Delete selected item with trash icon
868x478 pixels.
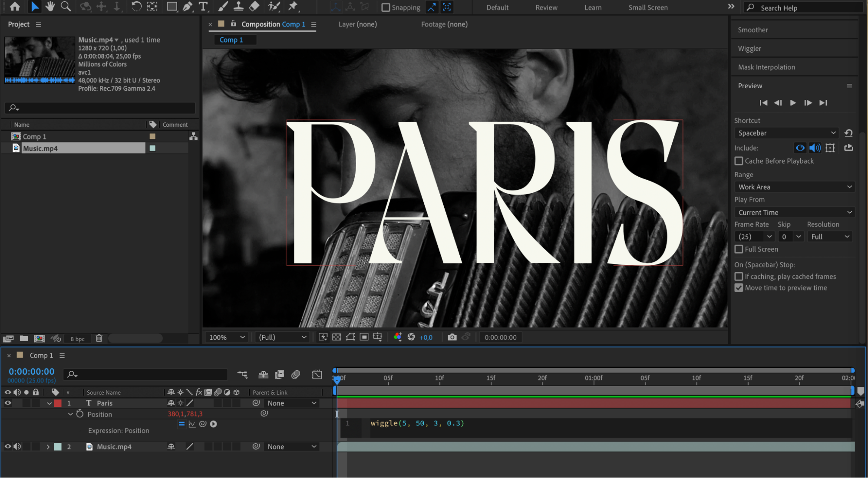point(99,338)
